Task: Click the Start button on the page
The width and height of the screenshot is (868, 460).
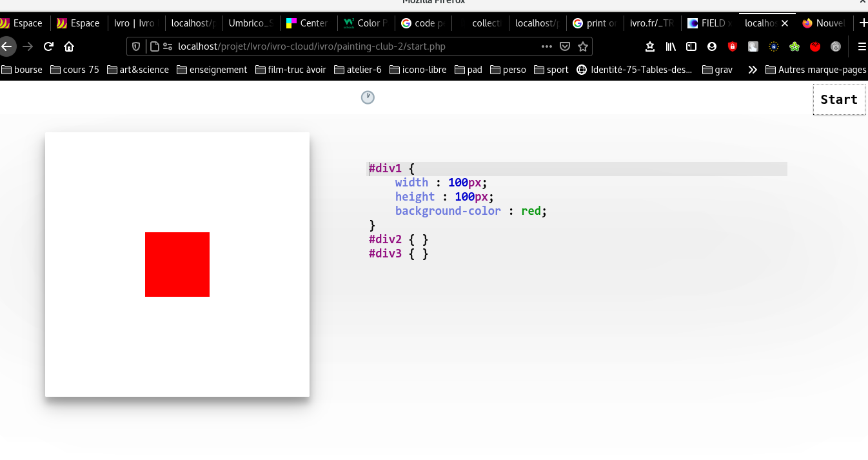Action: click(838, 99)
